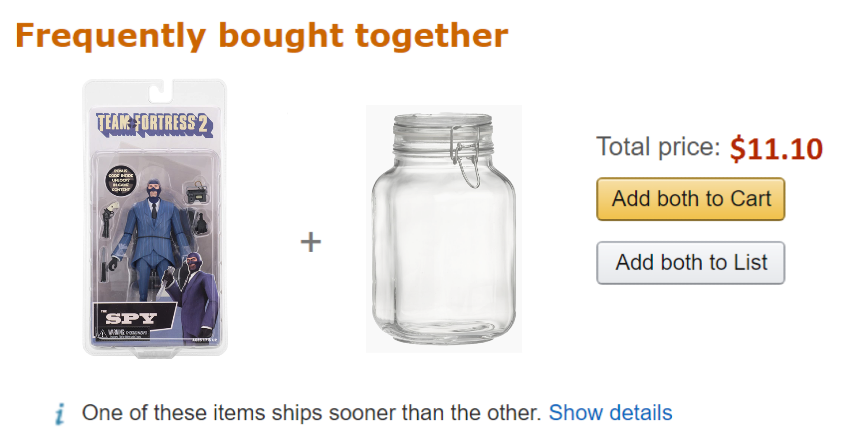868x448 pixels.
Task: Click the $11.10 total price amount
Action: click(x=776, y=149)
